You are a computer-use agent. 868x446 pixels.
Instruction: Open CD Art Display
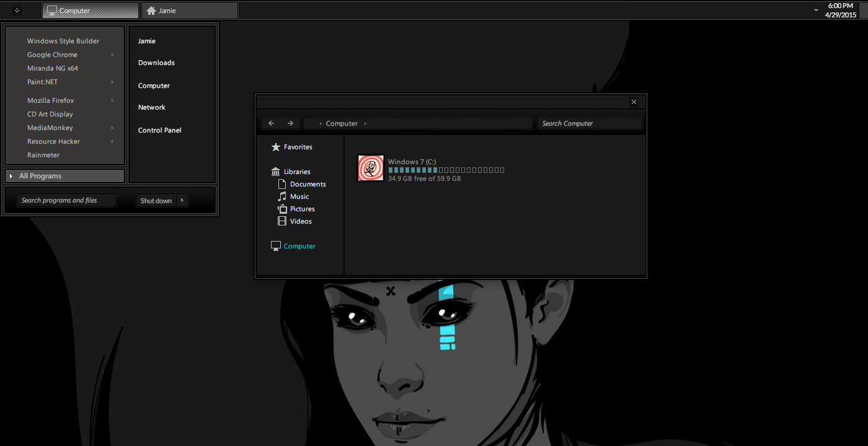[x=50, y=114]
